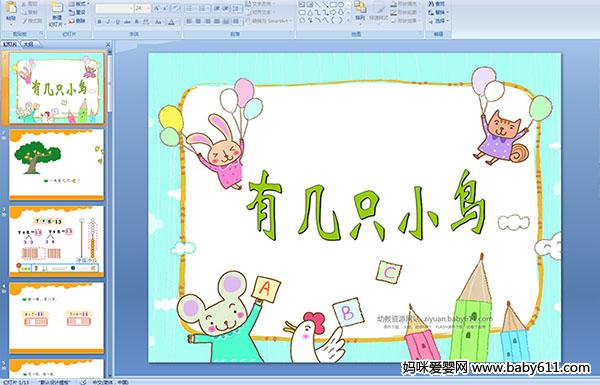Switch to the Slides tab in the pane

click(10, 44)
